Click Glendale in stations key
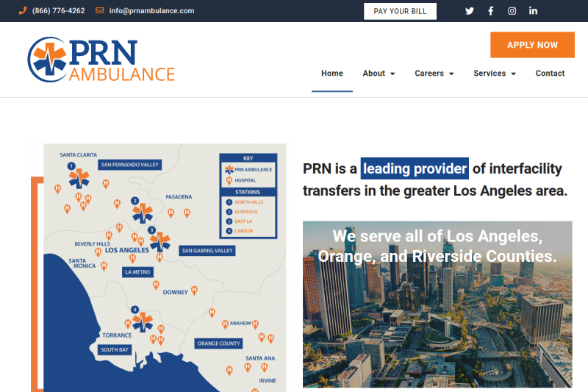This screenshot has width=588, height=392. 246,212
